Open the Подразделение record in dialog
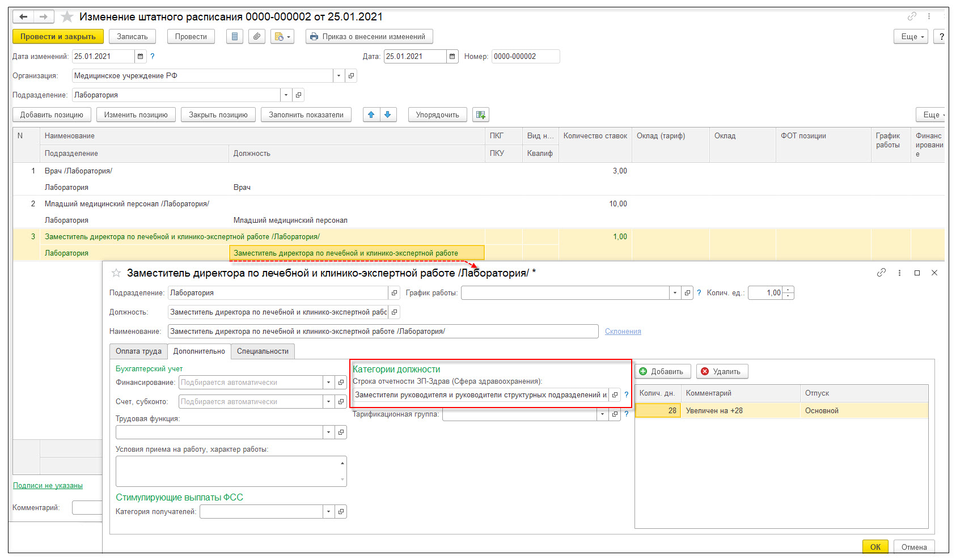 394,292
